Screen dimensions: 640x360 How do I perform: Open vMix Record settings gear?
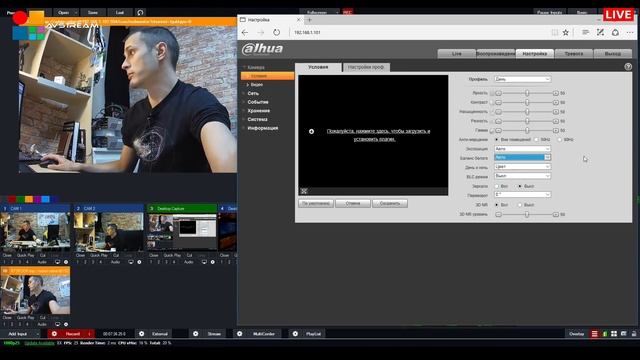54,334
